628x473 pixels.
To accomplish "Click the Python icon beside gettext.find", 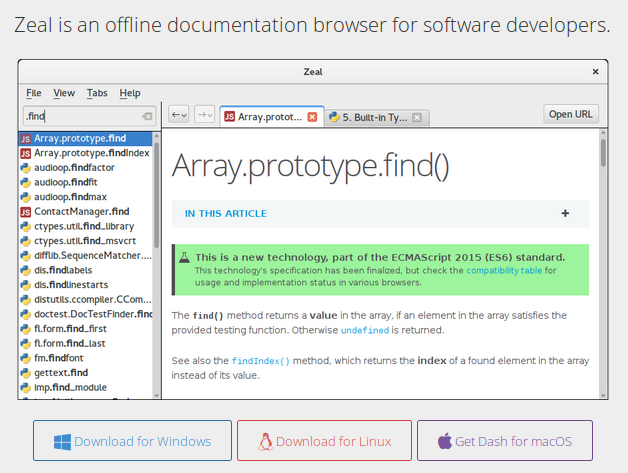I will 26,373.
